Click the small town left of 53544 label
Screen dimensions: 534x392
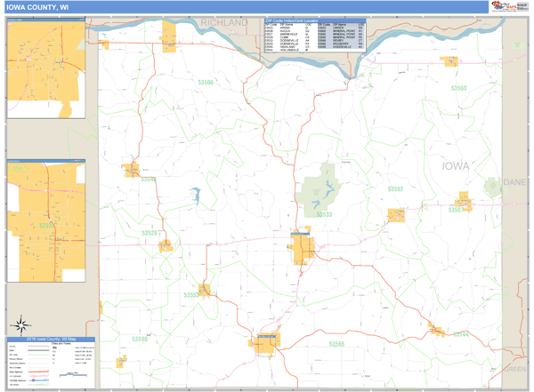(437, 330)
